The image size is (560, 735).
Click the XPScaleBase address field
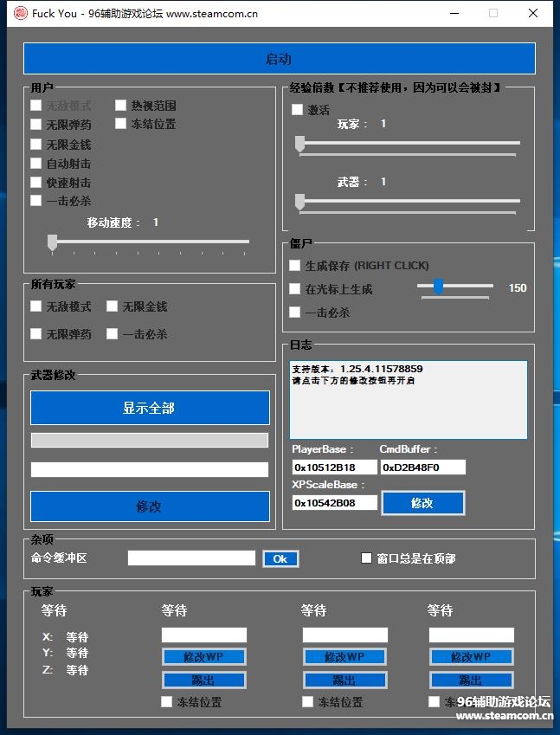(334, 502)
